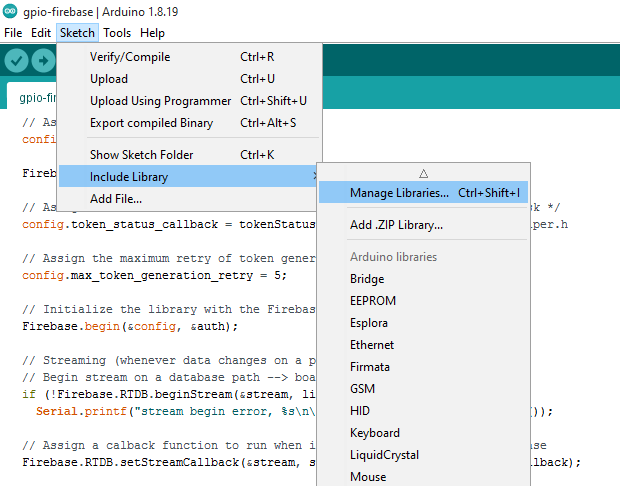Open Manage Libraries... dialog
Screen dimensions: 620x486
click(x=399, y=192)
